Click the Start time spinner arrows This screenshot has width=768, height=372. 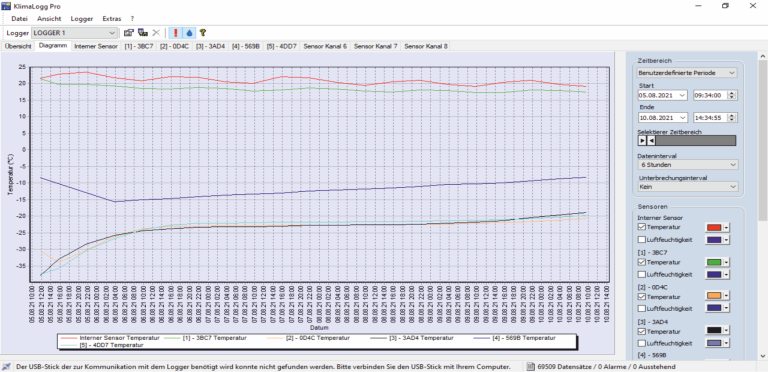[x=732, y=95]
